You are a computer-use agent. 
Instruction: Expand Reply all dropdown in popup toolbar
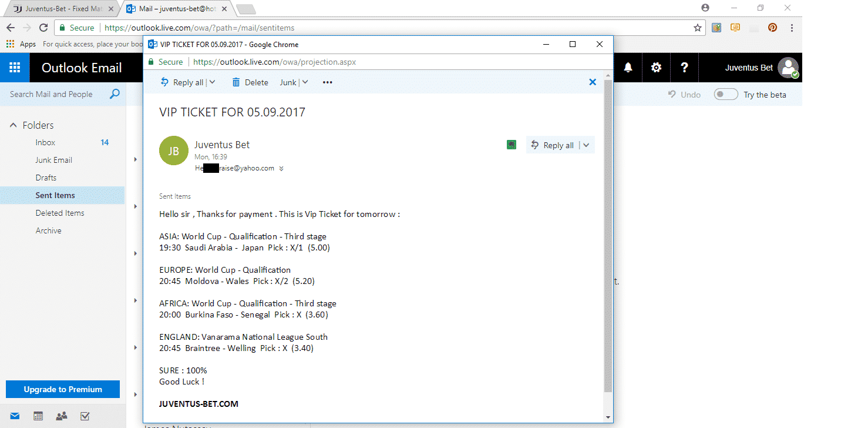(x=212, y=82)
